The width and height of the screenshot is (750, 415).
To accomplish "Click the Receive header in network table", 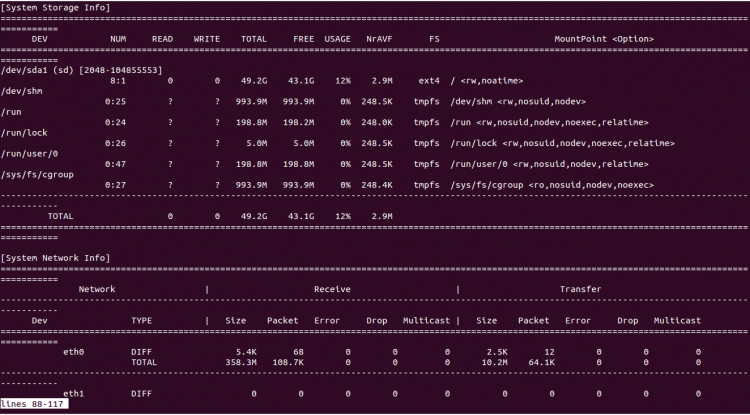I will (332, 289).
